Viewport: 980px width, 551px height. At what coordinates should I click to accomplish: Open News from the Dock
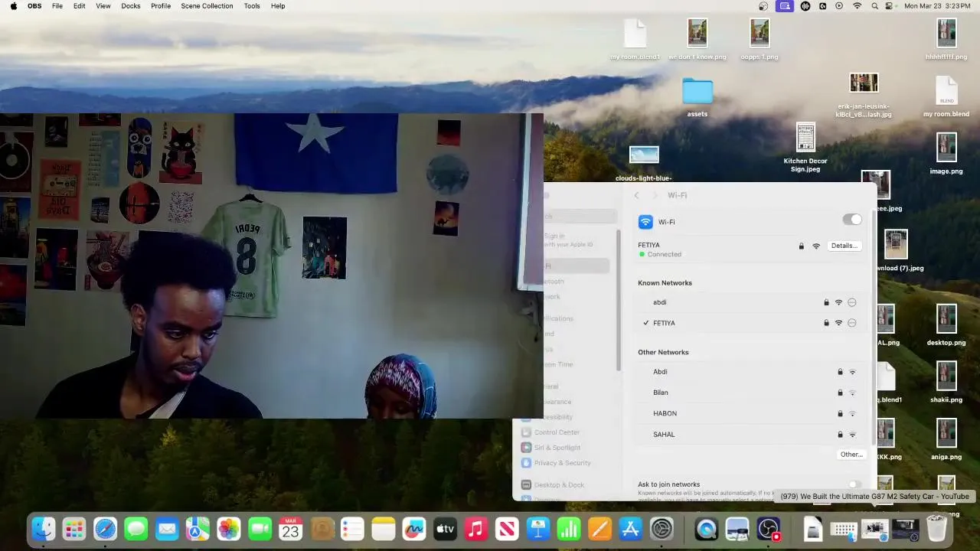507,529
